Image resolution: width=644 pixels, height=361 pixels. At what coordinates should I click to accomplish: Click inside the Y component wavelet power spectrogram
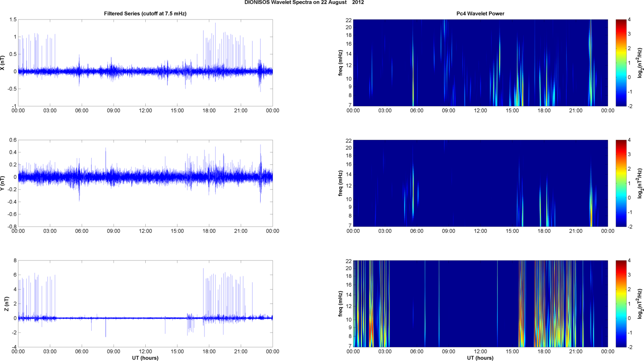(x=480, y=183)
